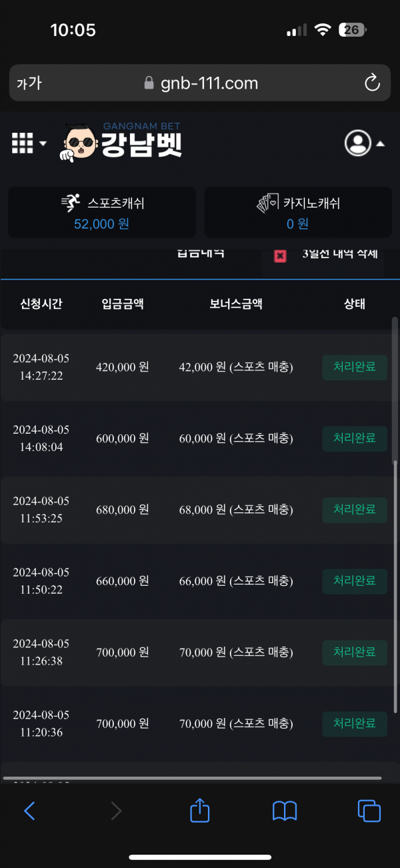Click 처리완료 for the 420,000 원 deposit
Screen dimensions: 400x868
pos(355,367)
